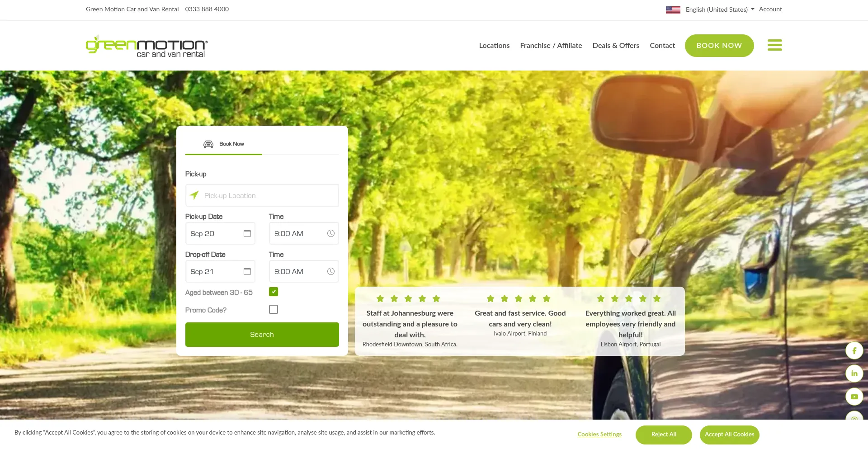Viewport: 868px width, 449px height.
Task: Click into the Pick-up Location field
Action: pos(262,195)
